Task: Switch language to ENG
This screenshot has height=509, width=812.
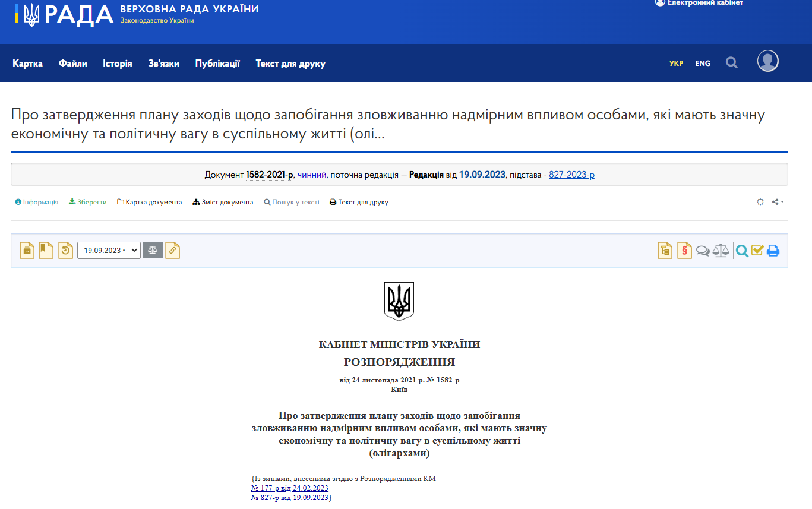Action: tap(703, 64)
